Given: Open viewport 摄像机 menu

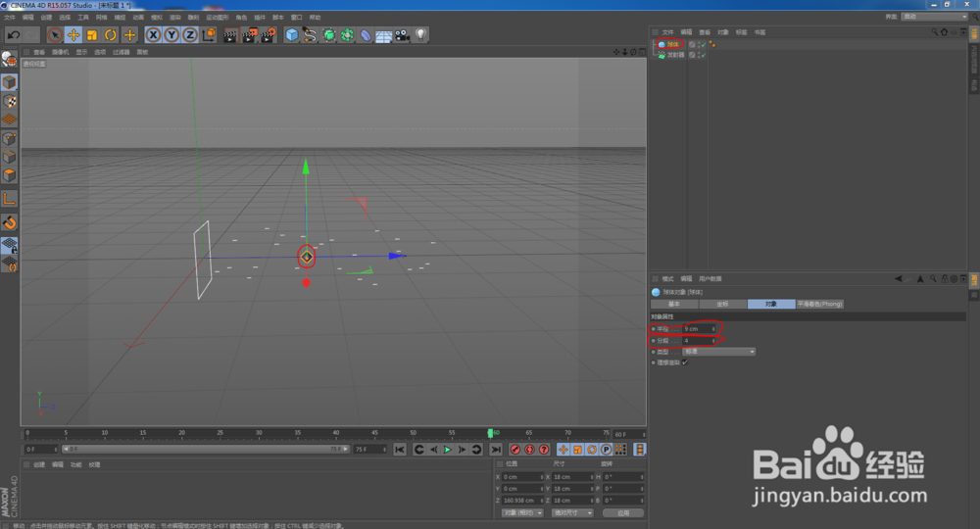Looking at the screenshot, I should click(x=61, y=53).
